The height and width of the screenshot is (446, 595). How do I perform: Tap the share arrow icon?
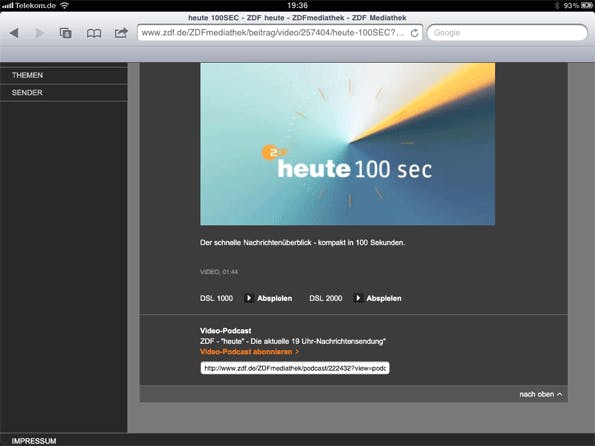click(x=121, y=33)
